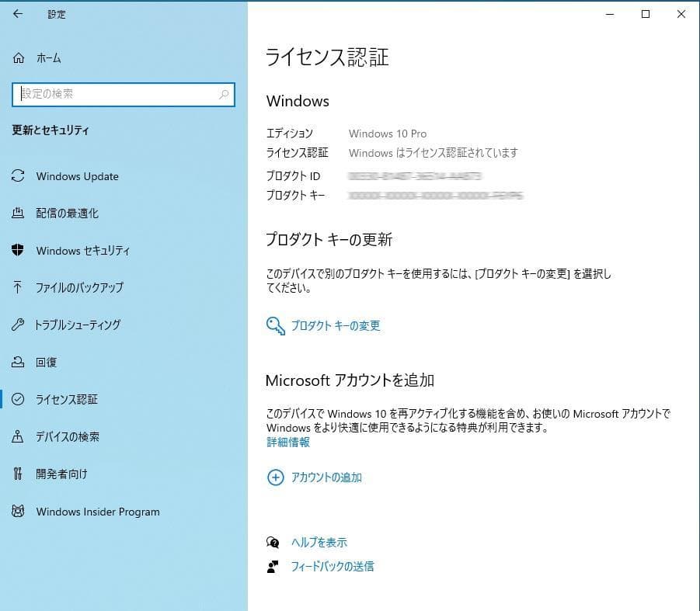Click the 設定 window title

pyautogui.click(x=56, y=14)
